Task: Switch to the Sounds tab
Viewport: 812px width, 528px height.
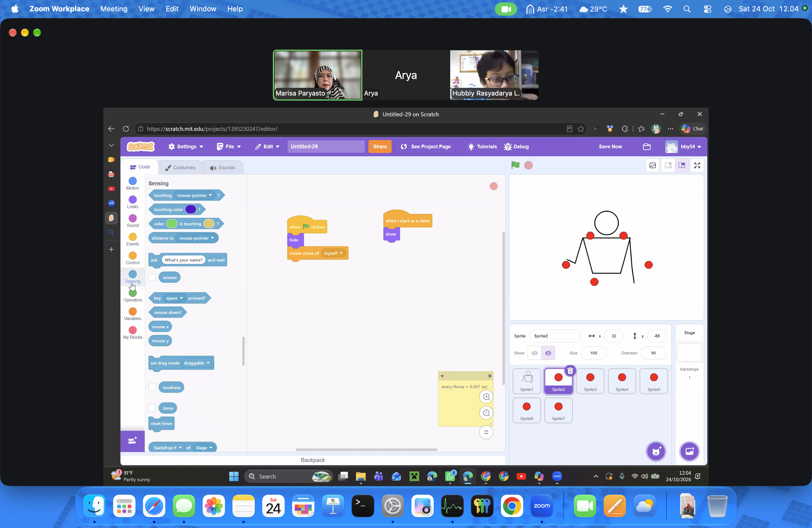Action: click(x=222, y=167)
